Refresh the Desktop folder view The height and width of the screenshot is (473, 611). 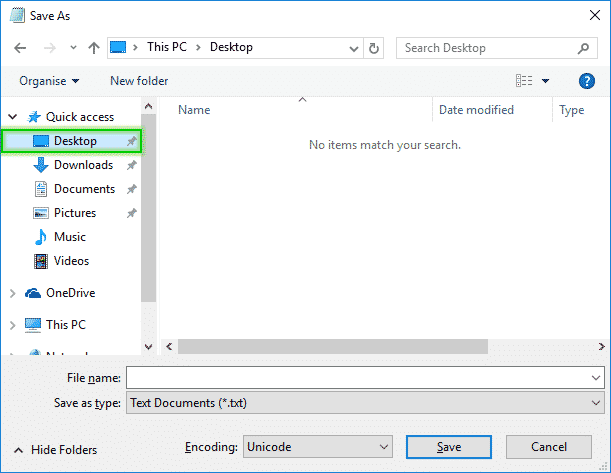coord(374,48)
